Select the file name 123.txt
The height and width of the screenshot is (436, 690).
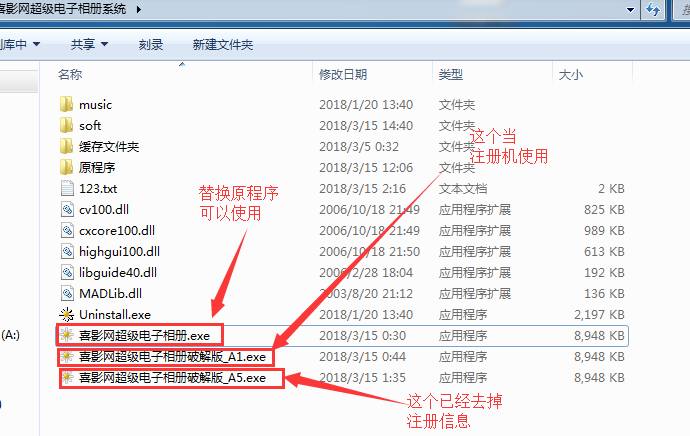tap(98, 189)
